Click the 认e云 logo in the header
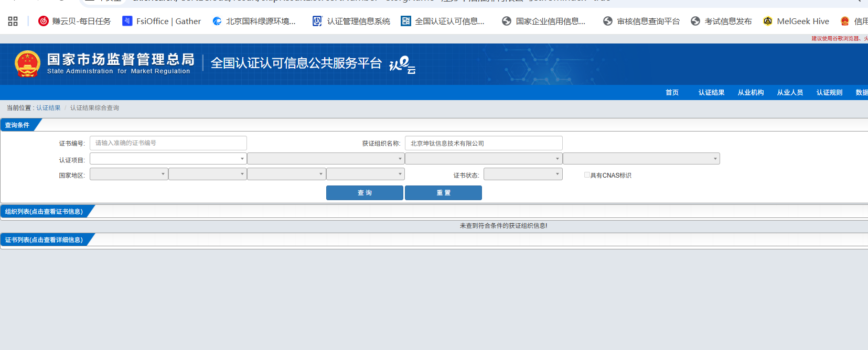 point(402,65)
